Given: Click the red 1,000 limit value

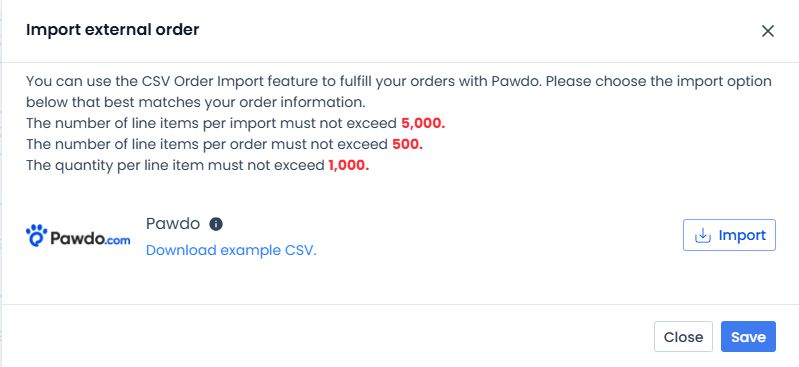Looking at the screenshot, I should click(x=349, y=166).
